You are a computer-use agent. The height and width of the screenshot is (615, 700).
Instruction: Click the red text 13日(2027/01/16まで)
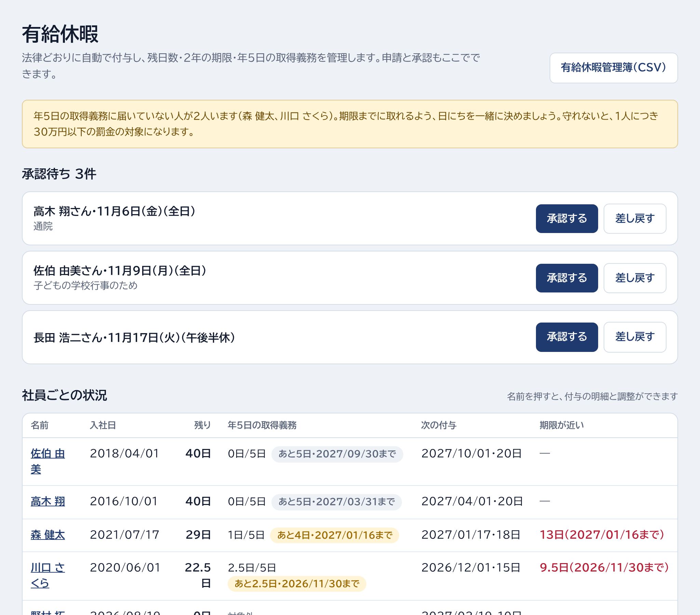pyautogui.click(x=602, y=535)
